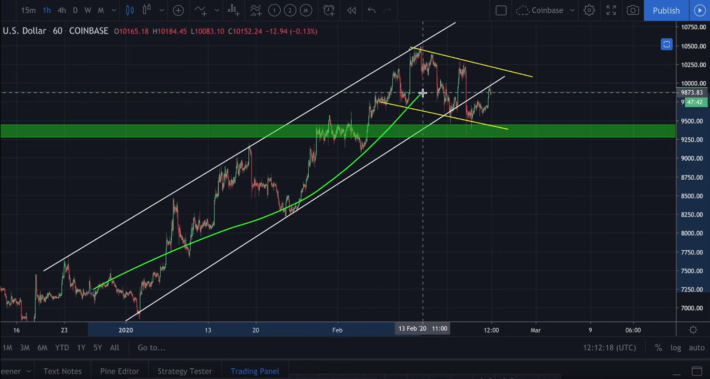The height and width of the screenshot is (379, 710).
Task: Open the Strategy Tester tab
Action: coord(184,371)
